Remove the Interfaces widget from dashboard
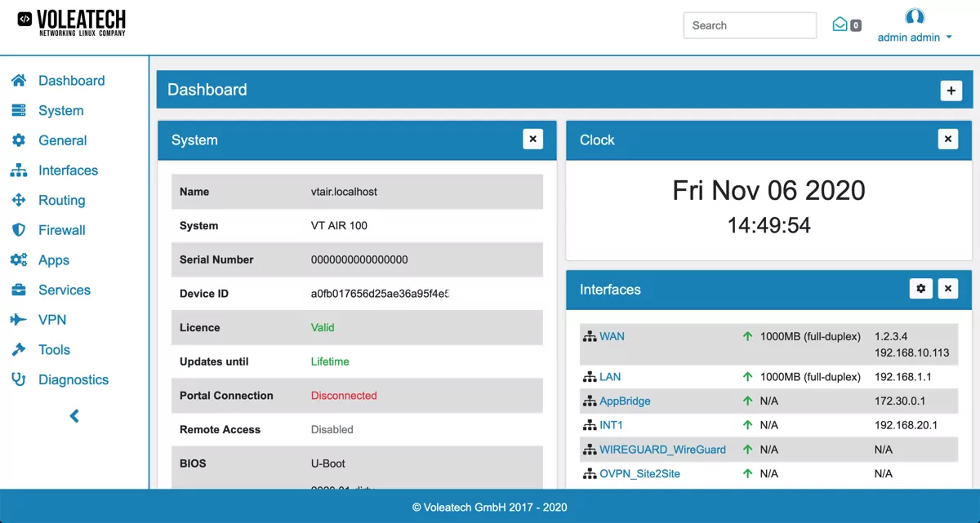Image resolution: width=980 pixels, height=523 pixels. click(x=947, y=289)
